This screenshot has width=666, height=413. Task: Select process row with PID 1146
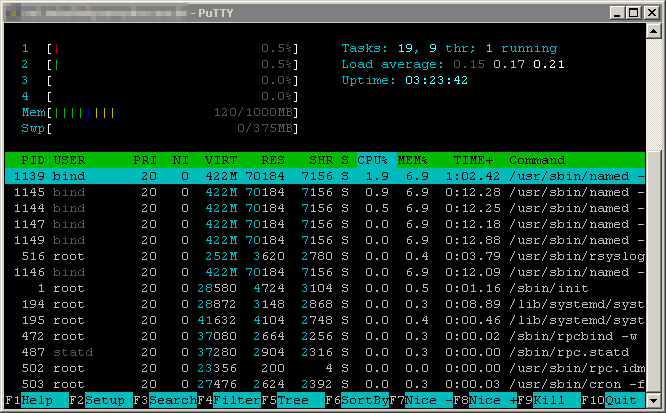pos(325,272)
